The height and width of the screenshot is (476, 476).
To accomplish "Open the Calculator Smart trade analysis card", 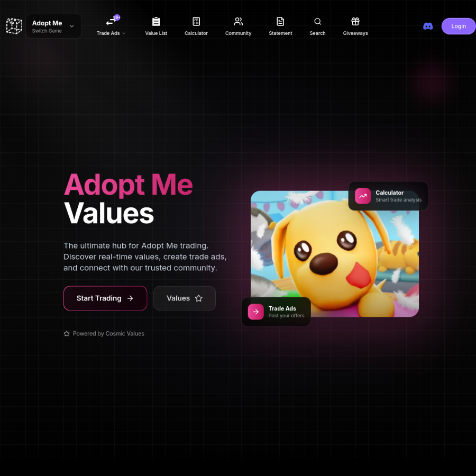I will point(388,196).
